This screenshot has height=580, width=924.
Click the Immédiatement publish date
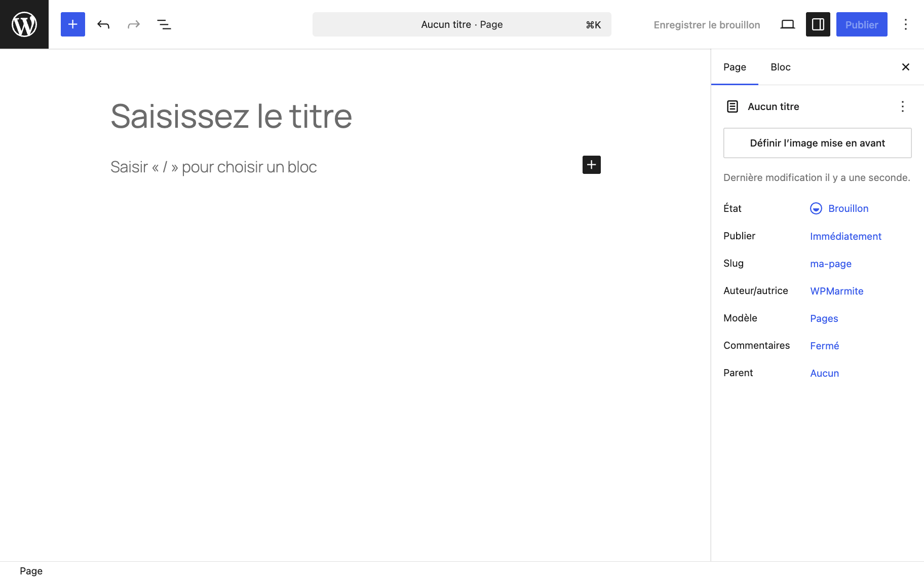845,236
